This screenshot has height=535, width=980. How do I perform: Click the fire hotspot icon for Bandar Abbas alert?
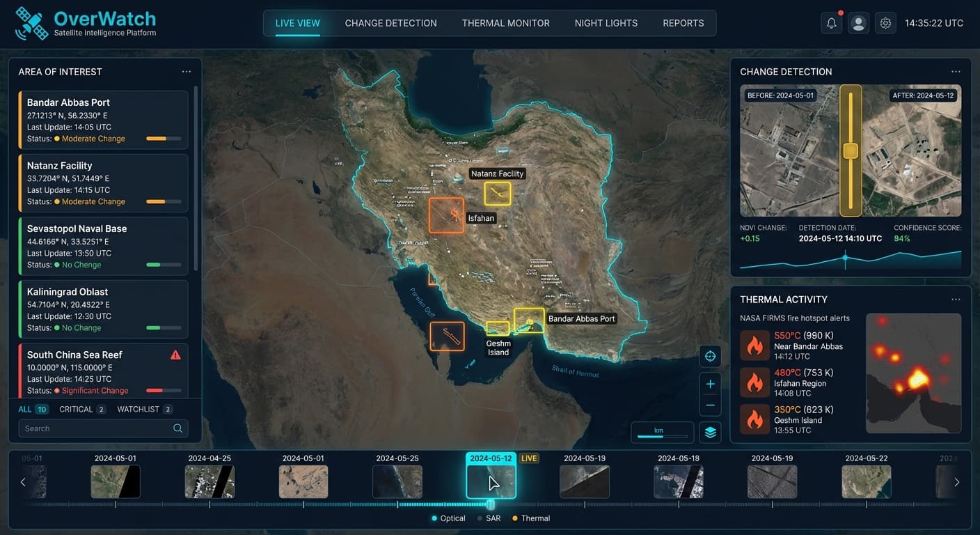click(754, 346)
